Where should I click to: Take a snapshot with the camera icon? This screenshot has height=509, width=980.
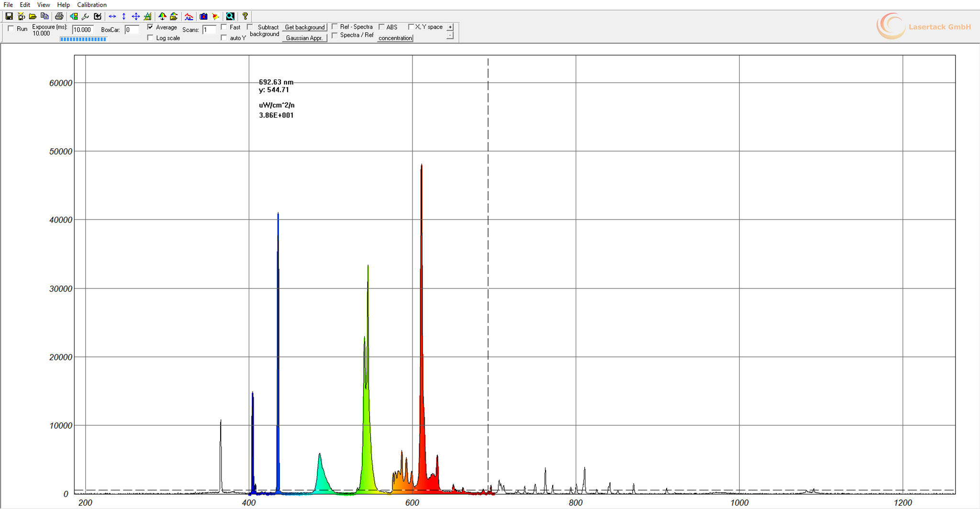[x=203, y=16]
